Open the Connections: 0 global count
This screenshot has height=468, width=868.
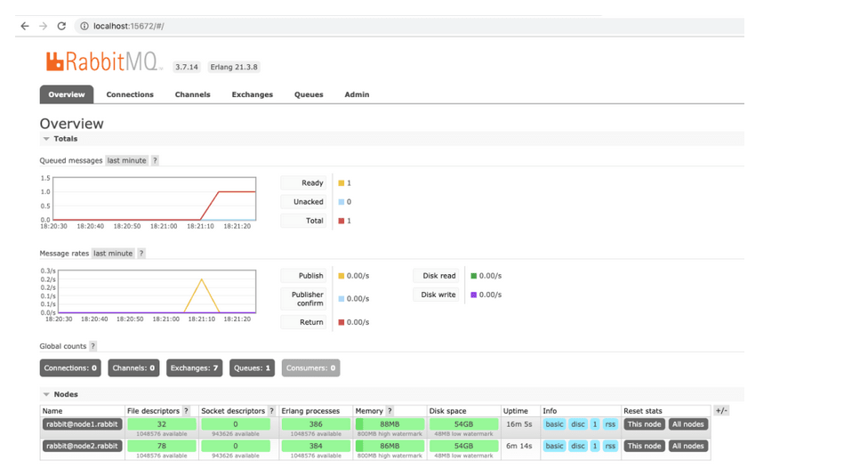tap(70, 368)
